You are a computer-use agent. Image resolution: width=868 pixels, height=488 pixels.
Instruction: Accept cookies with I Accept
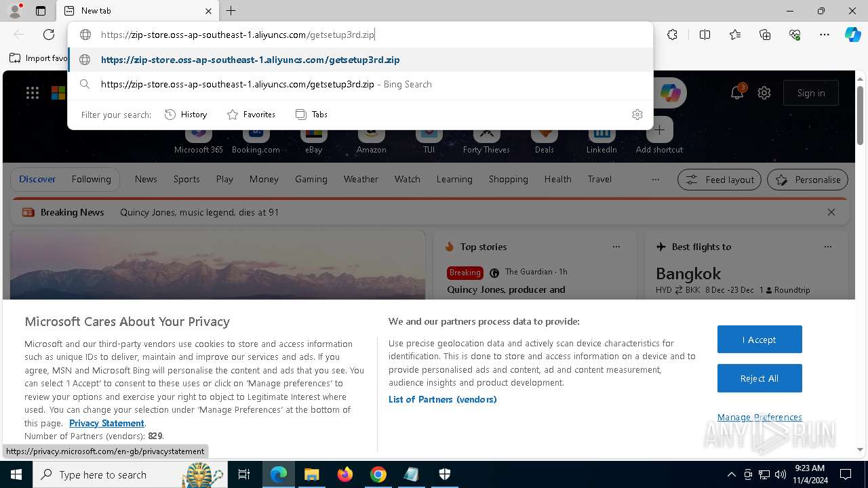[x=759, y=340]
